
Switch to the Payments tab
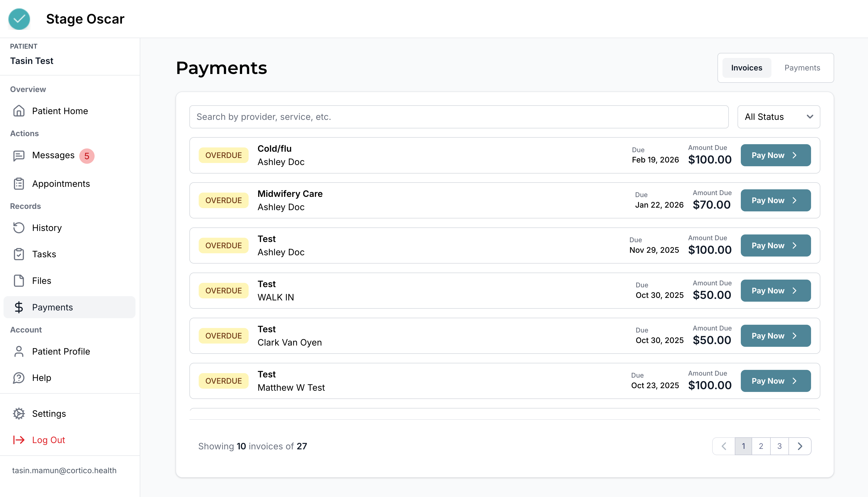(802, 68)
